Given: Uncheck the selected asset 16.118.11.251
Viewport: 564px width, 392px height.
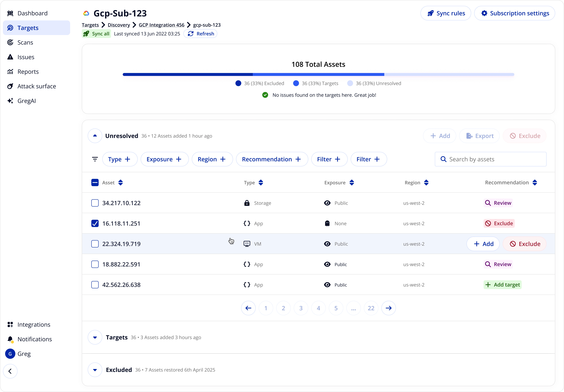Looking at the screenshot, I should 95,223.
